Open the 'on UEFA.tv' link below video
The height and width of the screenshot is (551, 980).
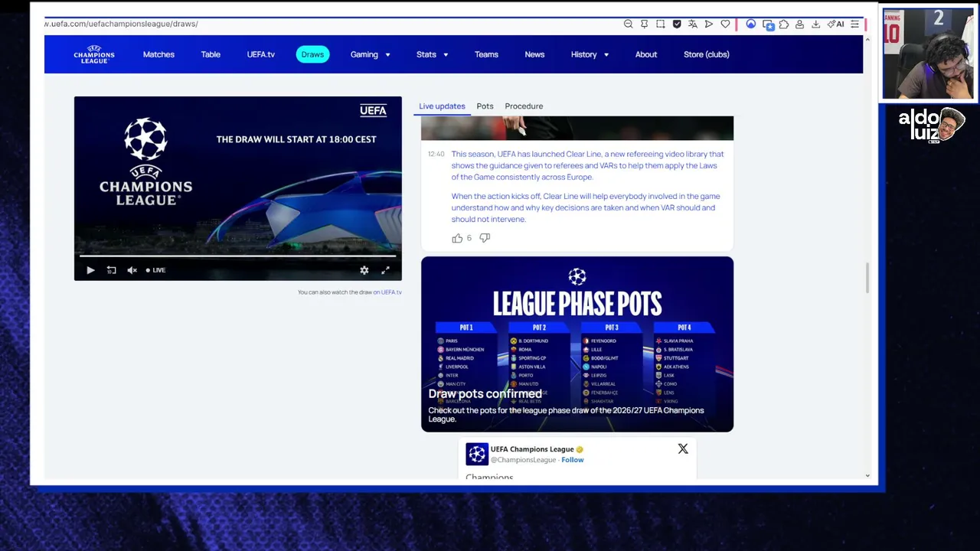click(x=387, y=292)
